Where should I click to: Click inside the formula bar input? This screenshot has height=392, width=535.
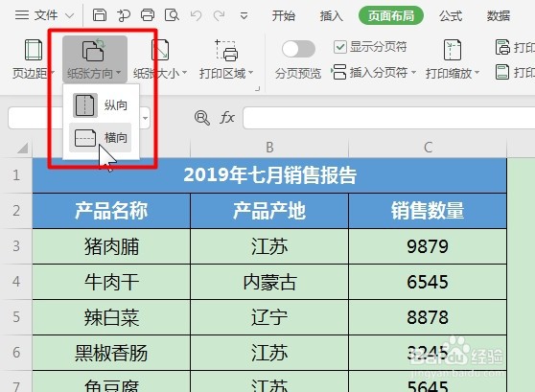388,118
